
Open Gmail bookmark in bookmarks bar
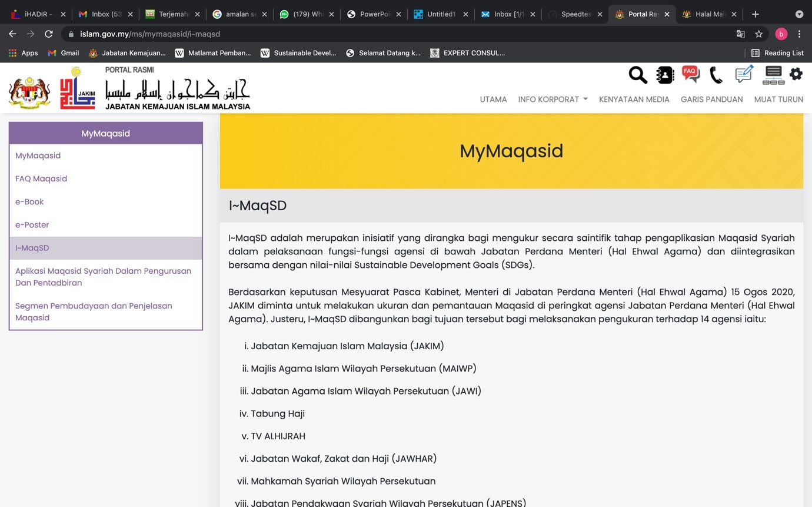[63, 53]
